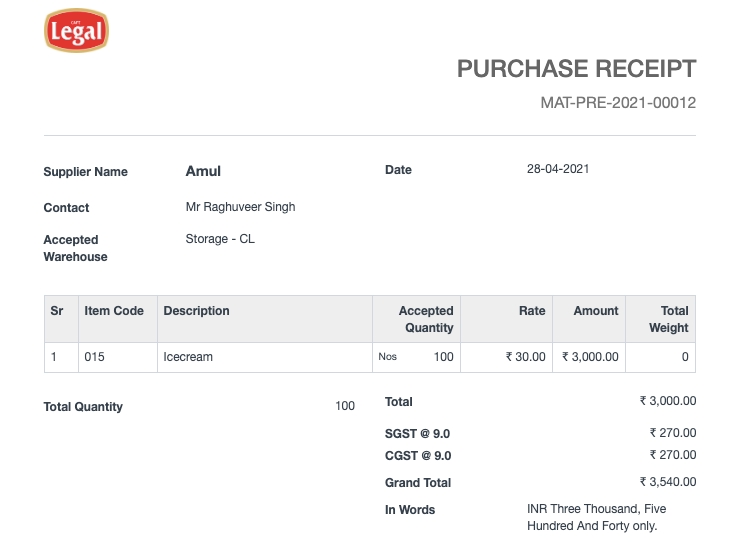Click the Total Quantity label
Image resolution: width=745 pixels, height=545 pixels.
click(83, 407)
